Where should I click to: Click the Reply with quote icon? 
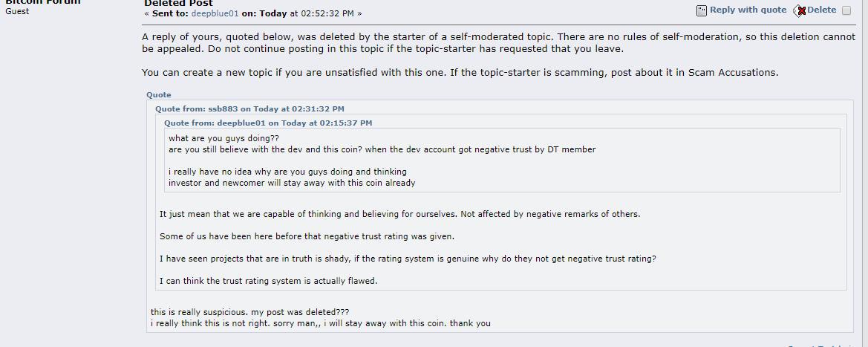(702, 10)
